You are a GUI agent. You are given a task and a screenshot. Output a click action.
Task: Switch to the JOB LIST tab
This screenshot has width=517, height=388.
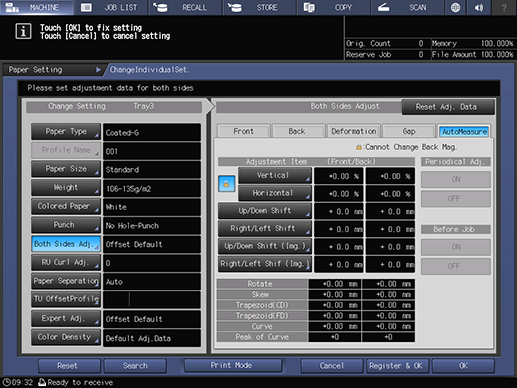(x=111, y=7)
